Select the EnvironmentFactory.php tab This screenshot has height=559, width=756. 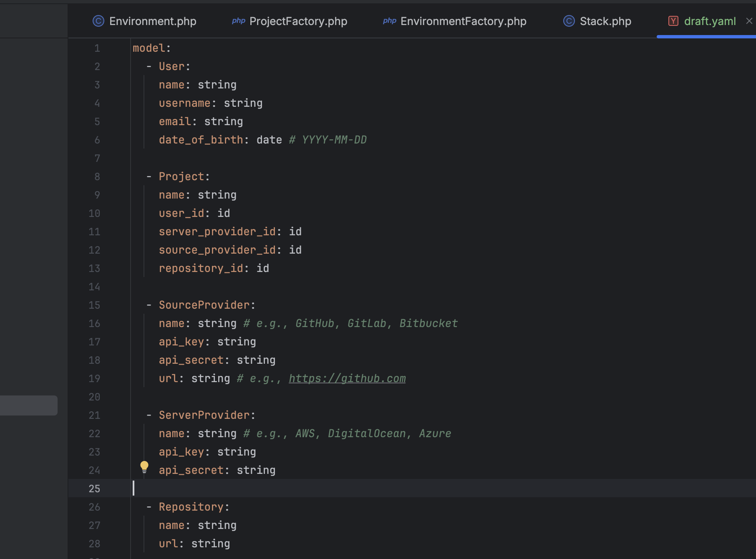tap(455, 21)
